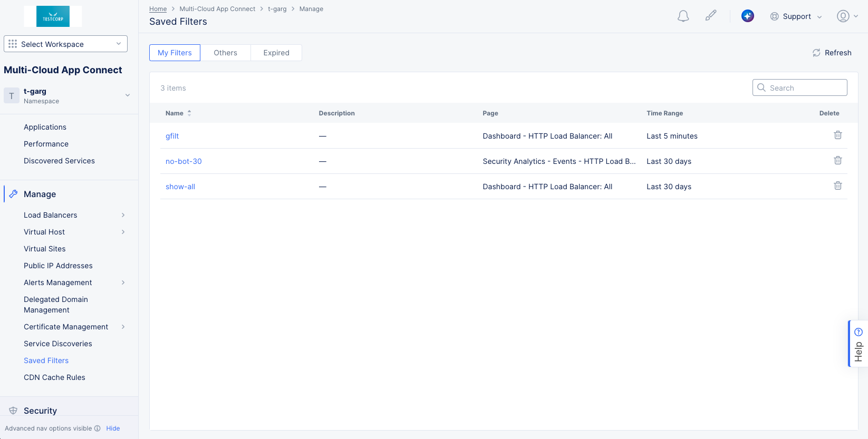This screenshot has width=868, height=439.
Task: Open Virtual Sites menu item
Action: click(x=45, y=249)
